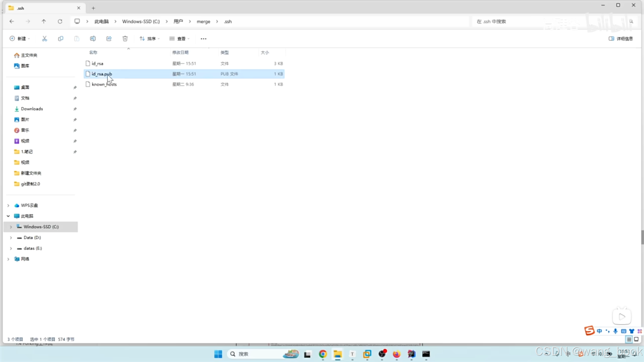
Task: Click merge breadcrumb in address bar
Action: tap(203, 21)
